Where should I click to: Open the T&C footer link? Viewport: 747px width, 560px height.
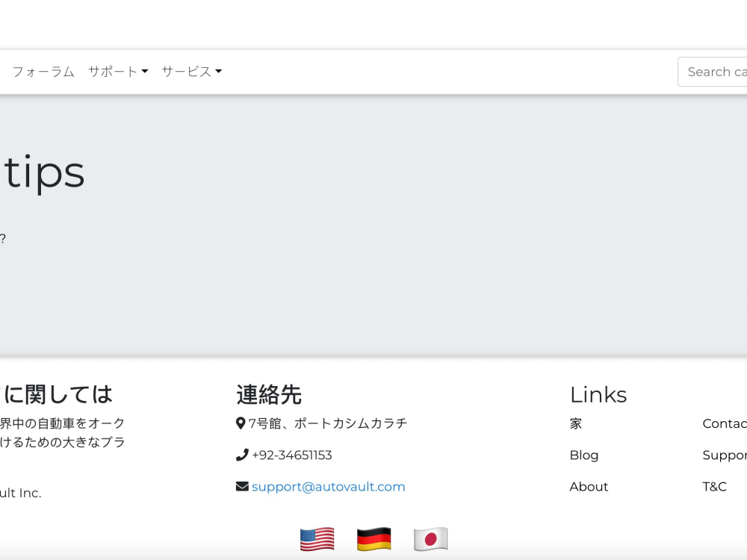(715, 487)
